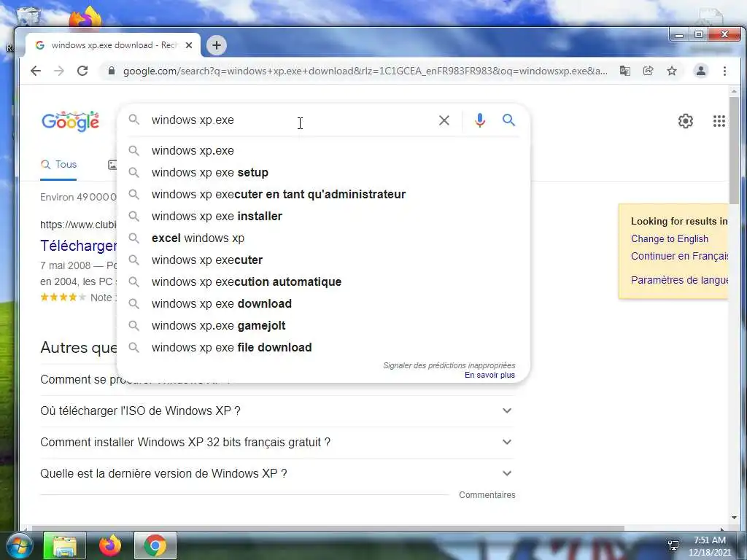
Task: Launch Firefox from the taskbar
Action: tap(110, 545)
